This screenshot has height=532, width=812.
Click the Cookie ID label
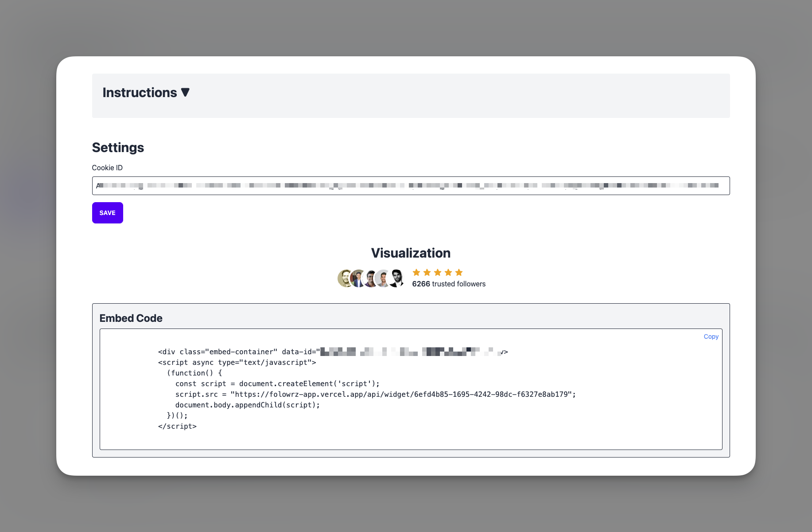(x=107, y=168)
